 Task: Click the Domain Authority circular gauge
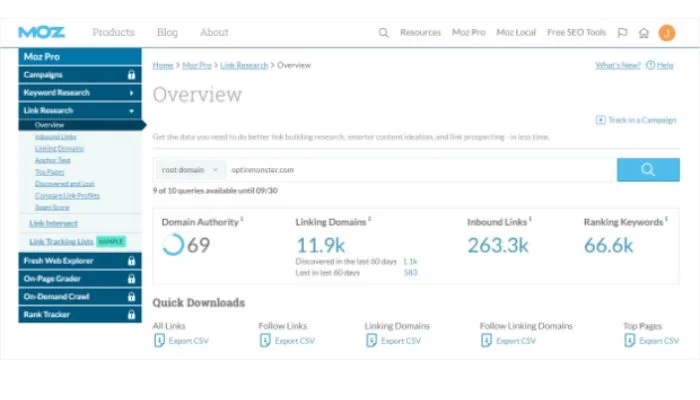[x=173, y=245]
